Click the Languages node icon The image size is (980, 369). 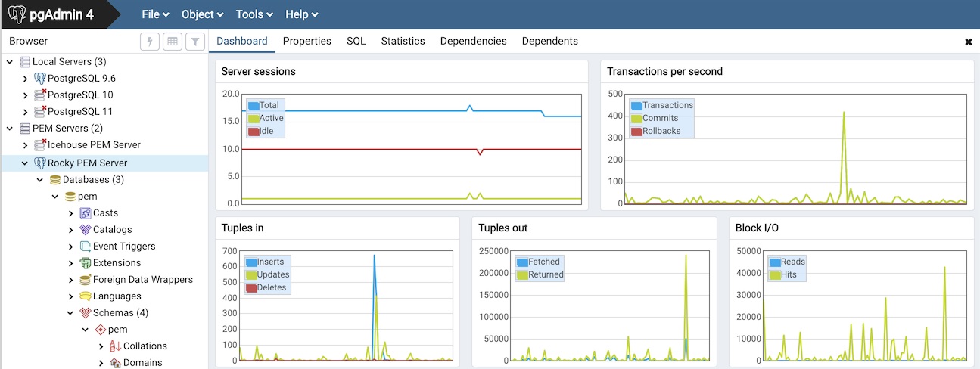[86, 296]
